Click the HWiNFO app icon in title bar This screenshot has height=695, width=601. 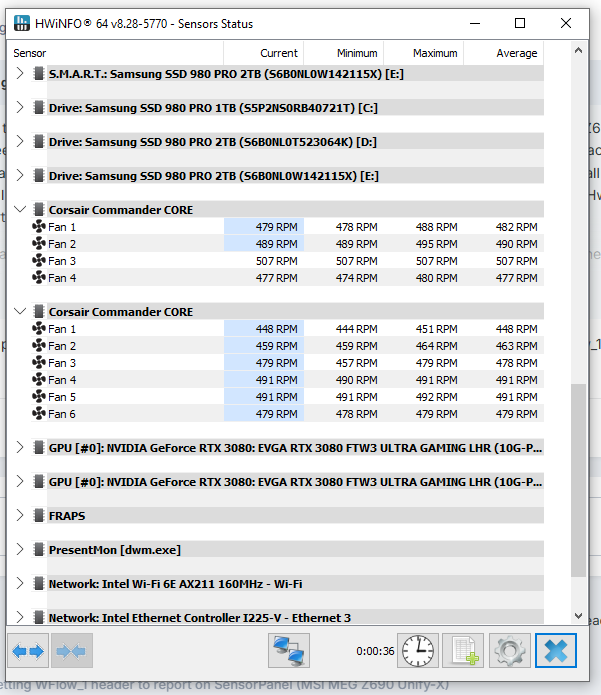tap(22, 23)
